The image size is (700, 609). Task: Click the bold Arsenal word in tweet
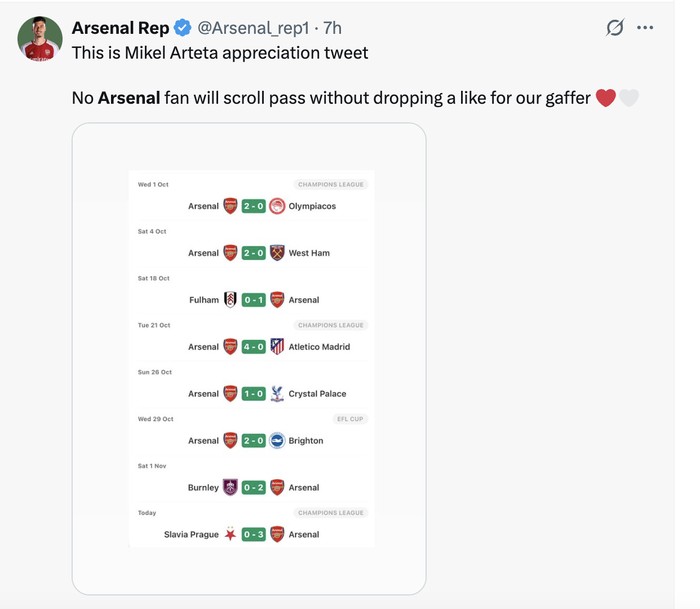[x=129, y=98]
